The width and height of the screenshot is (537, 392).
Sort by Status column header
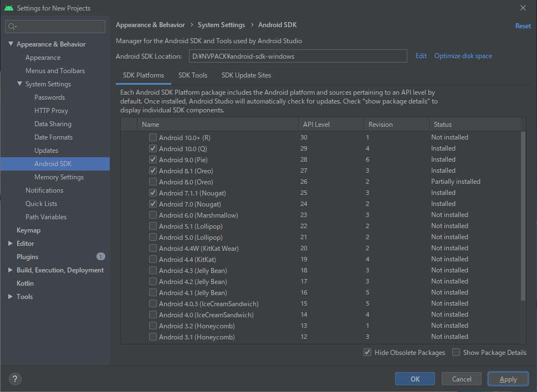point(475,125)
